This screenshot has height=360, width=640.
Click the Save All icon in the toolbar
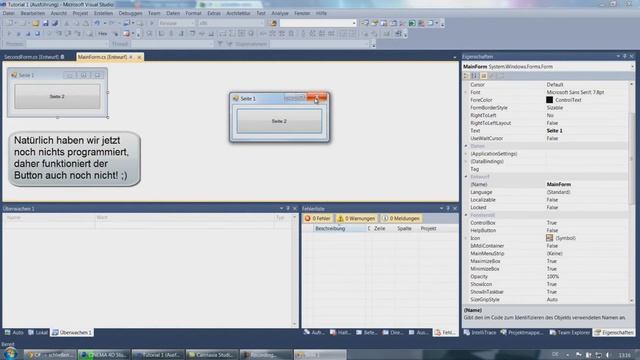pyautogui.click(x=55, y=23)
